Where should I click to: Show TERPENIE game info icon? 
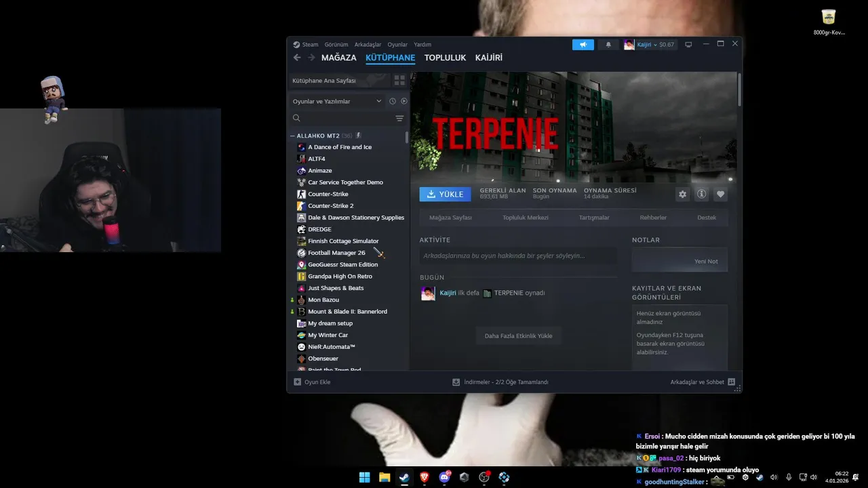[x=702, y=195]
